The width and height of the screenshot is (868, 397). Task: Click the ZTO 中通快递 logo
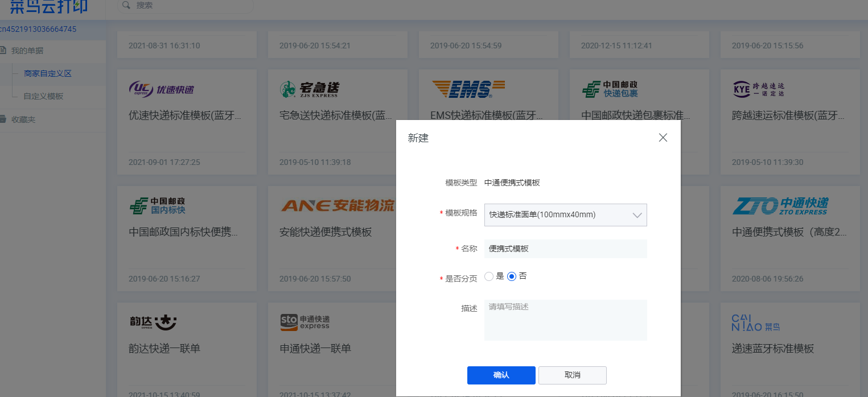click(x=780, y=206)
